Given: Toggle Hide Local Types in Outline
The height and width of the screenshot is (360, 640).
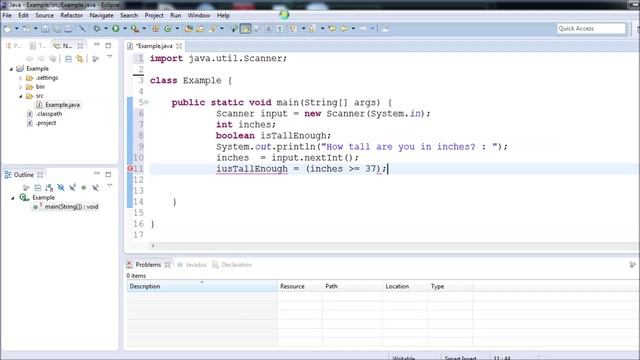Looking at the screenshot, I should pos(95,188).
